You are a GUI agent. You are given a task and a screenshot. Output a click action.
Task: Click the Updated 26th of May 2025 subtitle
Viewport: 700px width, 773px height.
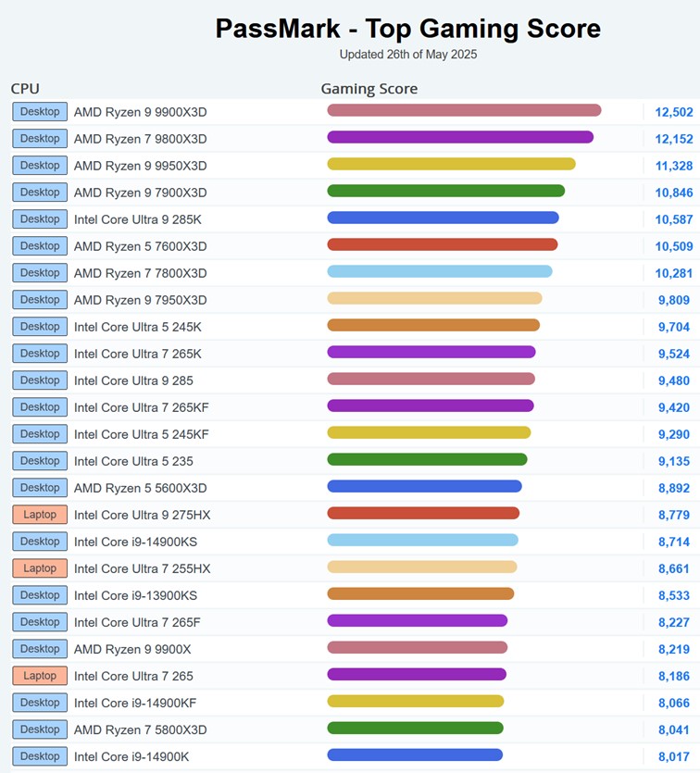pyautogui.click(x=408, y=55)
